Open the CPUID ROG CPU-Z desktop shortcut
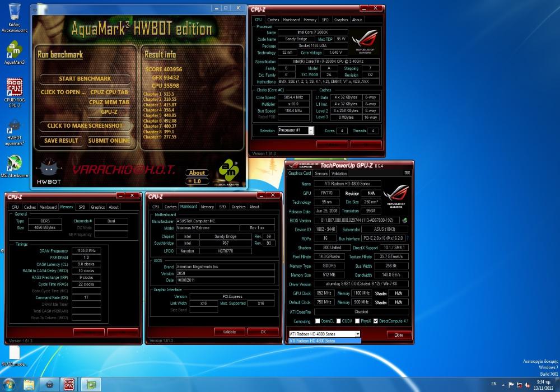Viewport: 560px width, 392px height. pos(15,93)
